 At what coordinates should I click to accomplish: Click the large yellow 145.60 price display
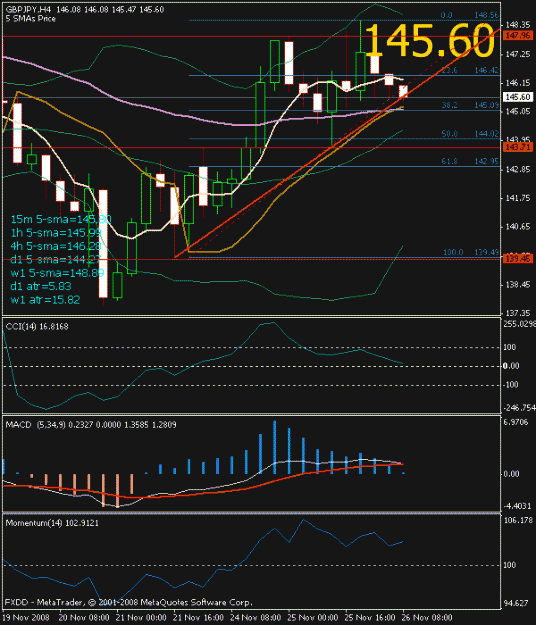click(430, 40)
